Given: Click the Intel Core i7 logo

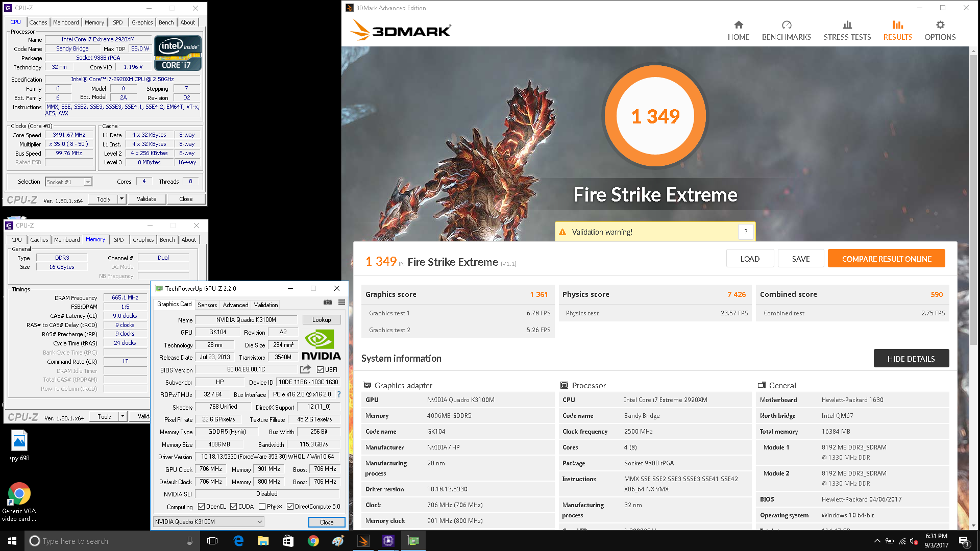Looking at the screenshot, I should point(178,53).
